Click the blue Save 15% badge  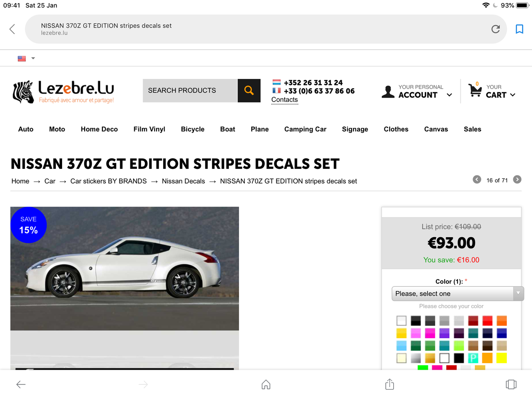pyautogui.click(x=28, y=225)
